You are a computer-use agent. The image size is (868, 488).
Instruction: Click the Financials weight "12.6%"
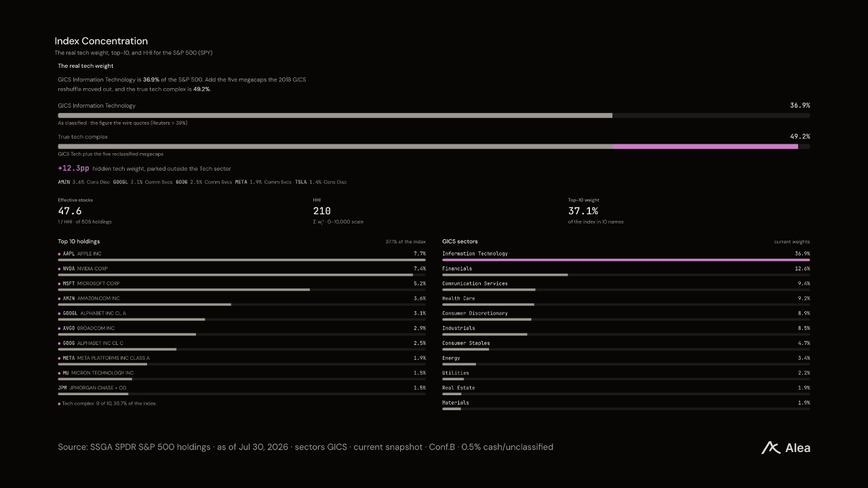point(802,268)
